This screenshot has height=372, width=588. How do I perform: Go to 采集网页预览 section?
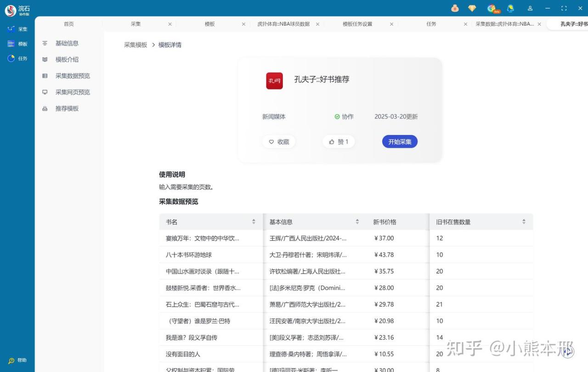[73, 92]
